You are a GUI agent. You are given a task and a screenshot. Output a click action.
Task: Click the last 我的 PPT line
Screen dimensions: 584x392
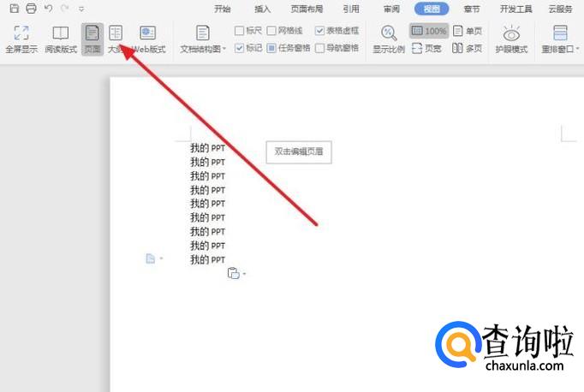click(207, 259)
